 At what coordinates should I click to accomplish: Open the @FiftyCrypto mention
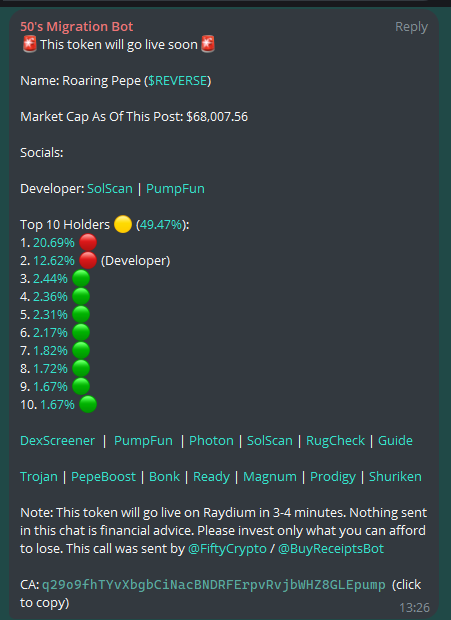point(227,549)
